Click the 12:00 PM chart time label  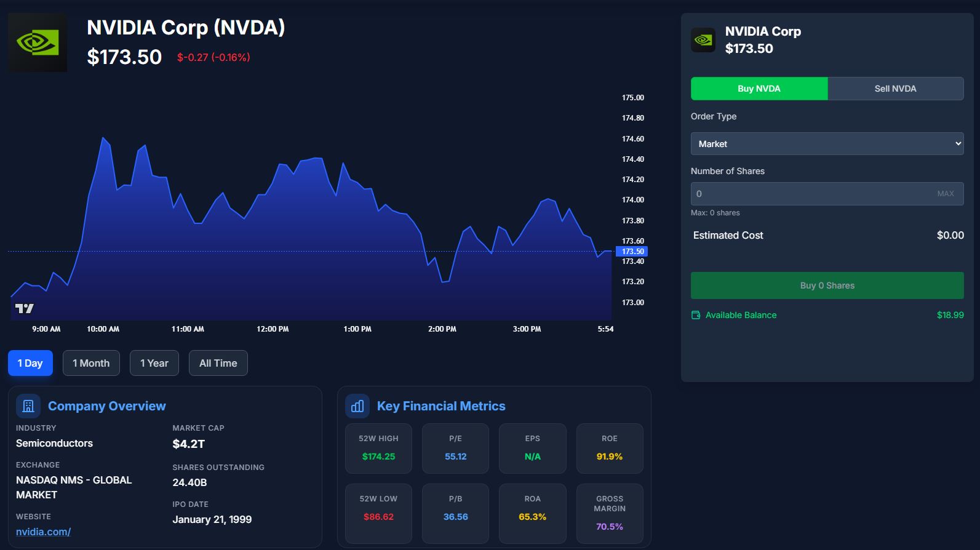click(x=273, y=329)
